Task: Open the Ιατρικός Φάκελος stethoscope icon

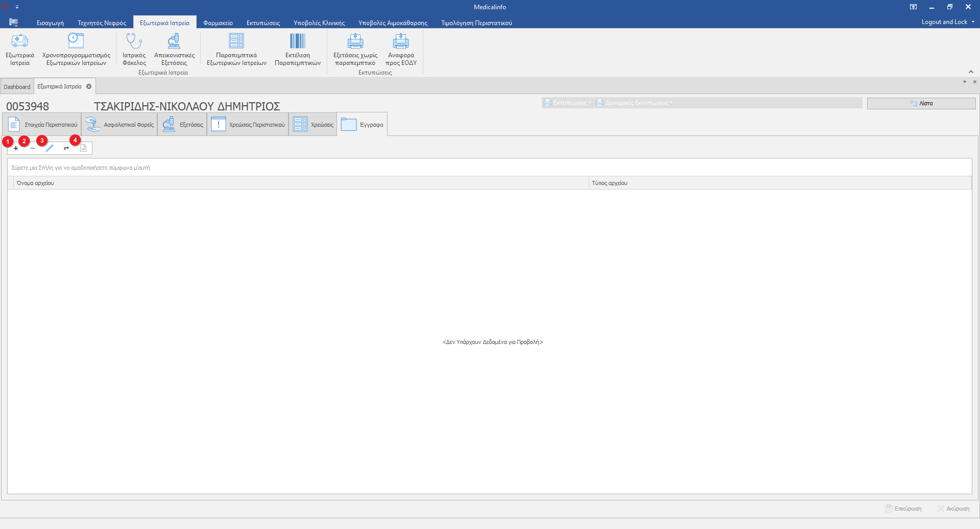Action: tap(134, 49)
